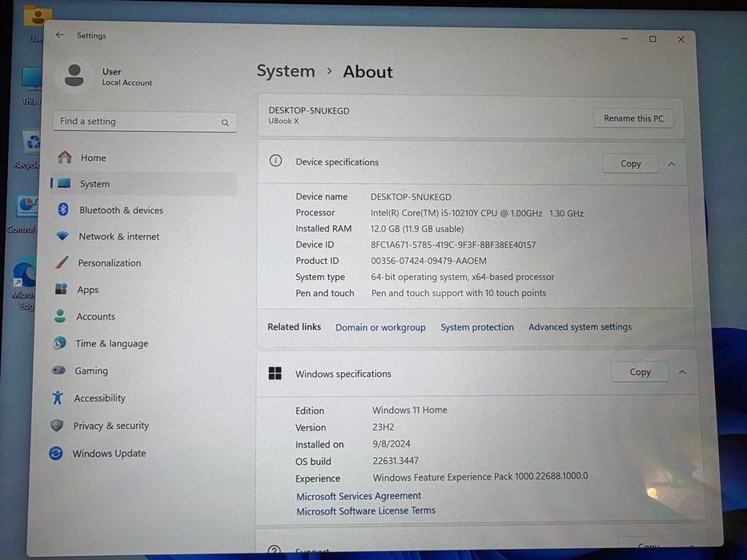This screenshot has width=747, height=560.
Task: Click the Home house icon
Action: pyautogui.click(x=64, y=157)
